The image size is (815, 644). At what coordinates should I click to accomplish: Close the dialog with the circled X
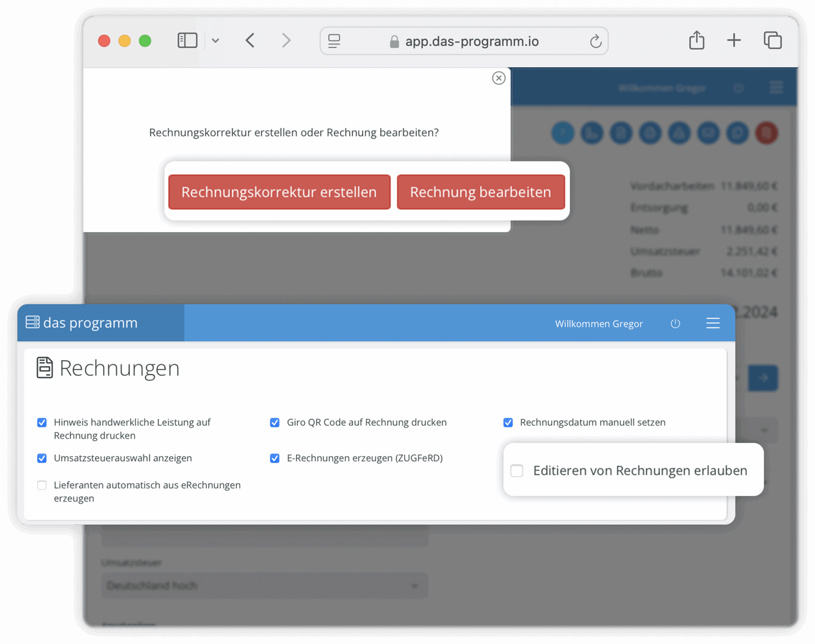tap(499, 78)
